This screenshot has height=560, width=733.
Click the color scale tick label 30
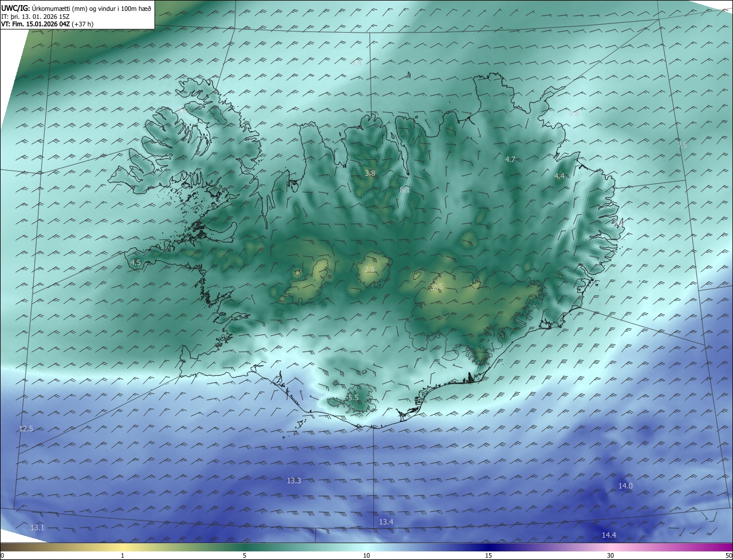coord(610,555)
